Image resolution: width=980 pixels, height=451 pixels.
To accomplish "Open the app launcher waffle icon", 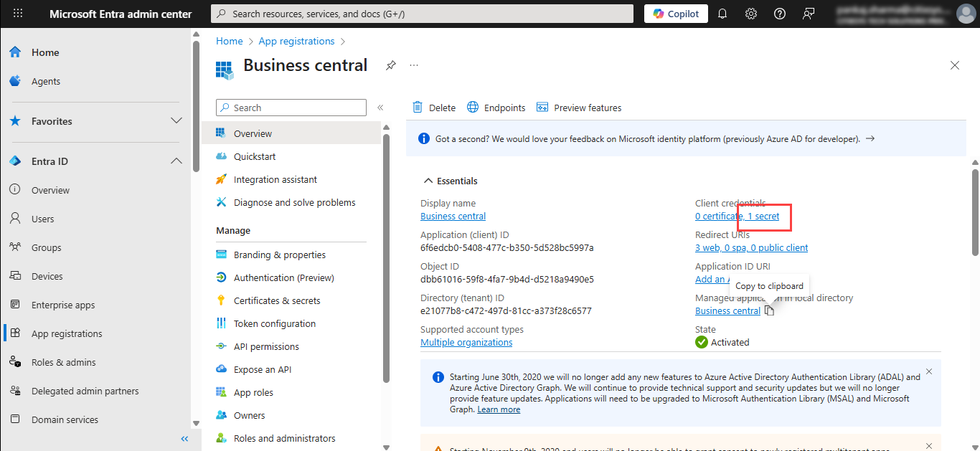I will [18, 14].
